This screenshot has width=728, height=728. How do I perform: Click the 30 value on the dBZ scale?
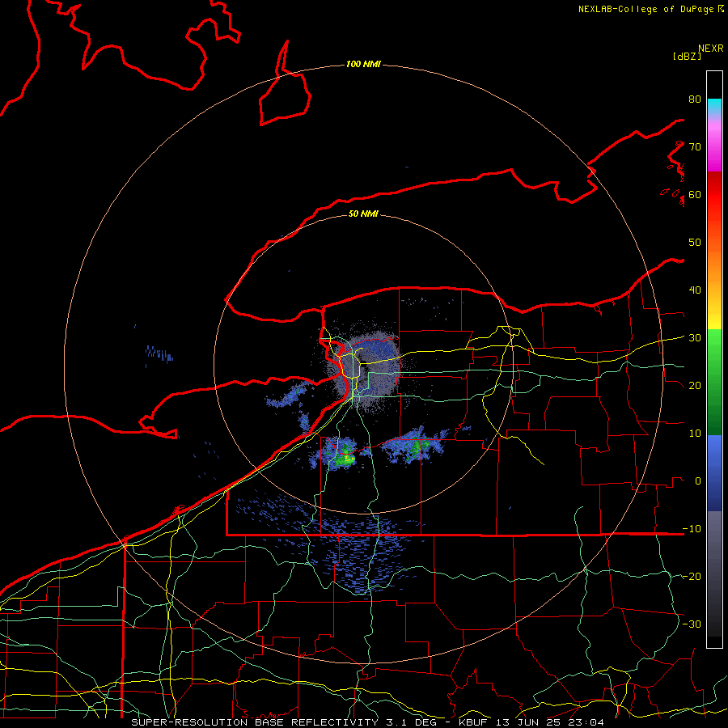pos(695,338)
